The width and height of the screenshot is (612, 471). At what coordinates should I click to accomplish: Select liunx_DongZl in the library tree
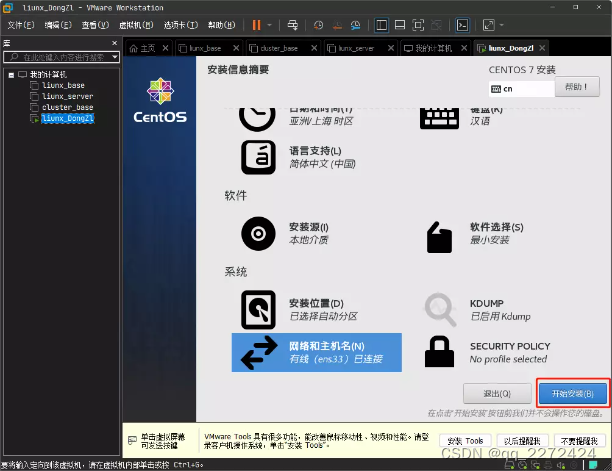[x=68, y=118]
